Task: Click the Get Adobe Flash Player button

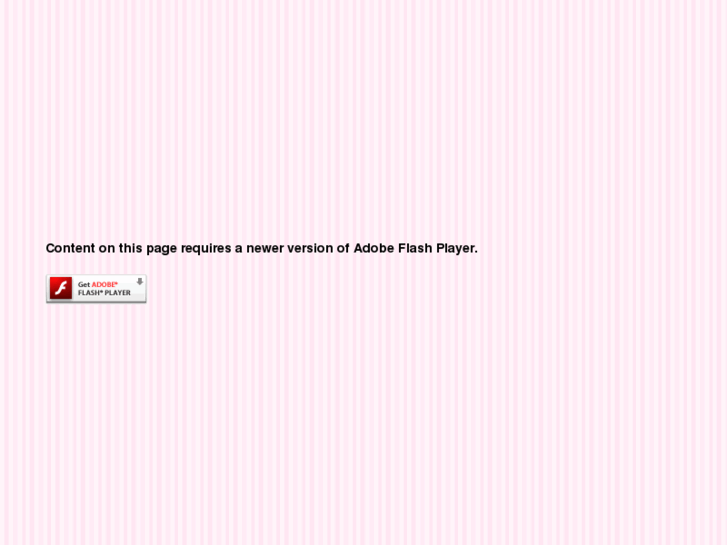Action: click(96, 289)
